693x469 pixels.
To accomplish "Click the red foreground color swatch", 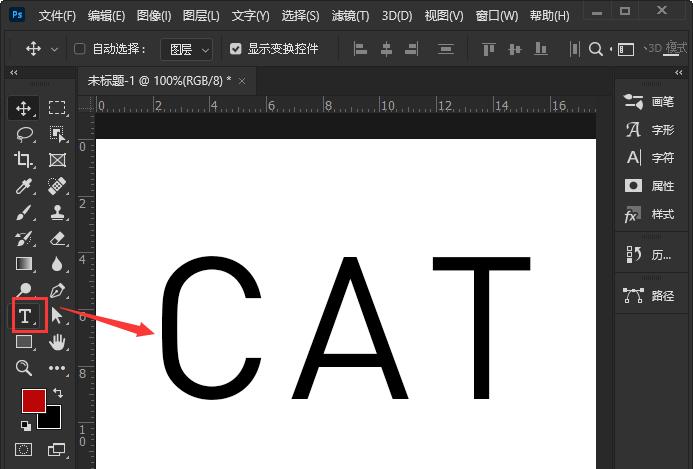I will (x=34, y=400).
